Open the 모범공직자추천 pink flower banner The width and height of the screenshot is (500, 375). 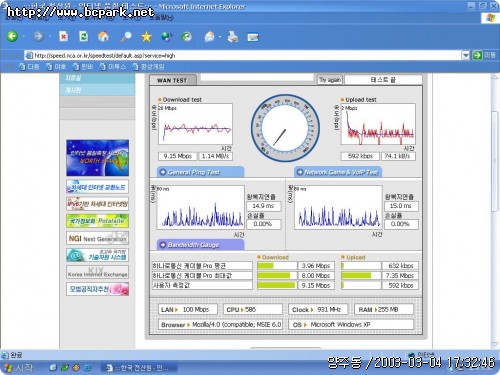97,289
